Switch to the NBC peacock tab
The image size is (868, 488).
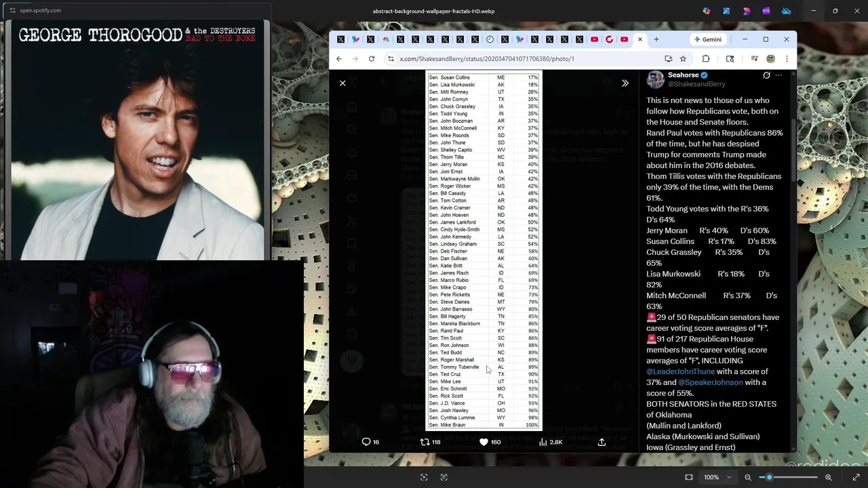point(385,39)
